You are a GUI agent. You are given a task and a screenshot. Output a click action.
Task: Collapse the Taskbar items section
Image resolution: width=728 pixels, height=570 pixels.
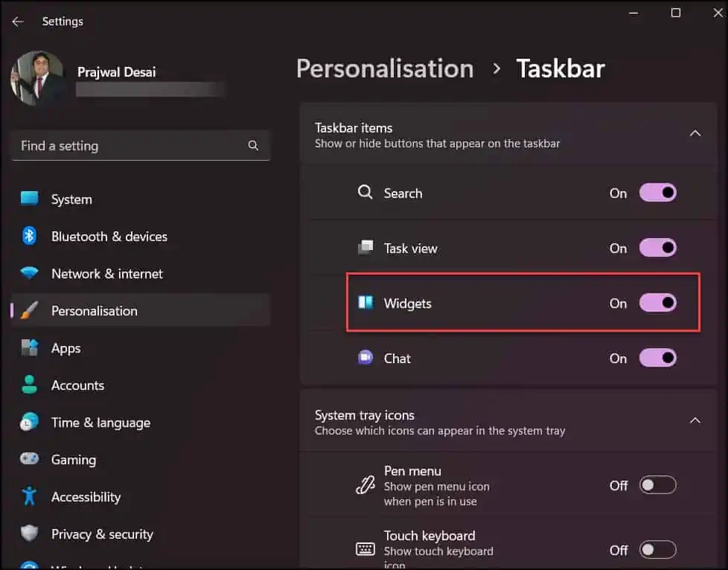(695, 133)
